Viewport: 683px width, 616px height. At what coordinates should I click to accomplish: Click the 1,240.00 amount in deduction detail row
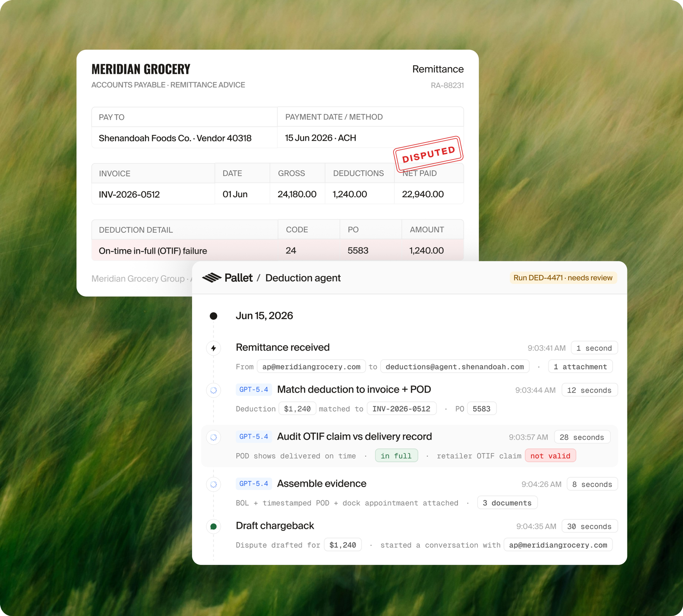click(427, 250)
